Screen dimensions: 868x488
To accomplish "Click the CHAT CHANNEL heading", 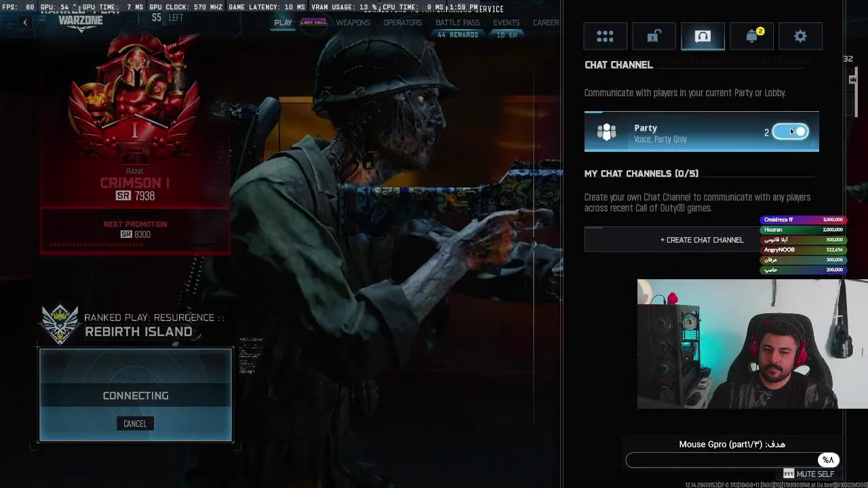I will (618, 65).
